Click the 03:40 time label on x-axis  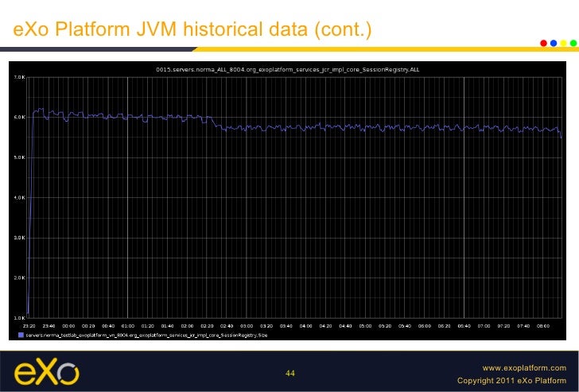point(286,326)
